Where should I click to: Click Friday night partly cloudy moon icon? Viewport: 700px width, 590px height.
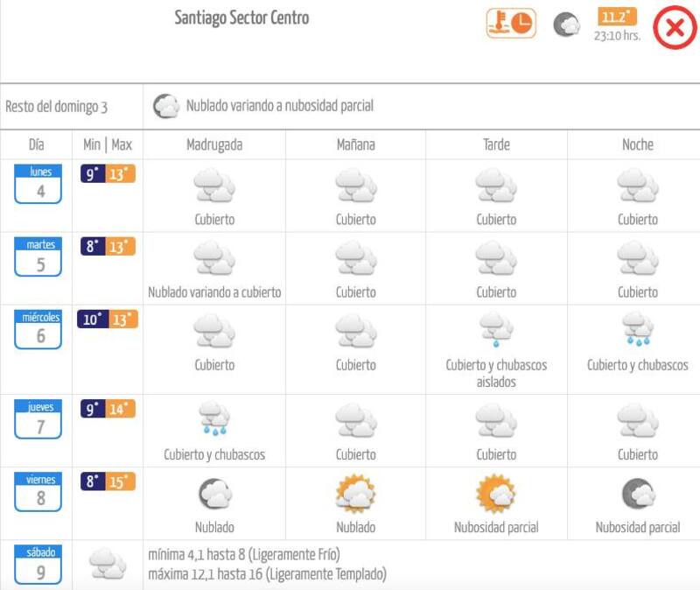pyautogui.click(x=638, y=495)
